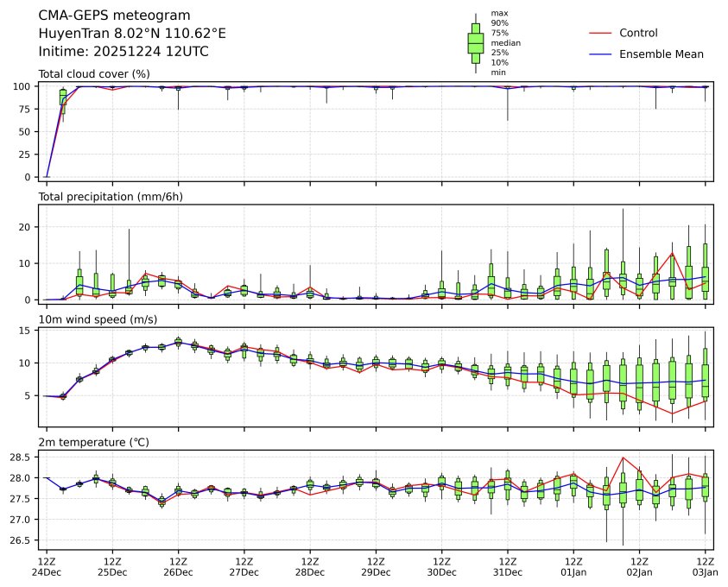Viewport: 728px width, 587px height.
Task: Click the blue Ensemble Mean legend line
Action: [600, 54]
